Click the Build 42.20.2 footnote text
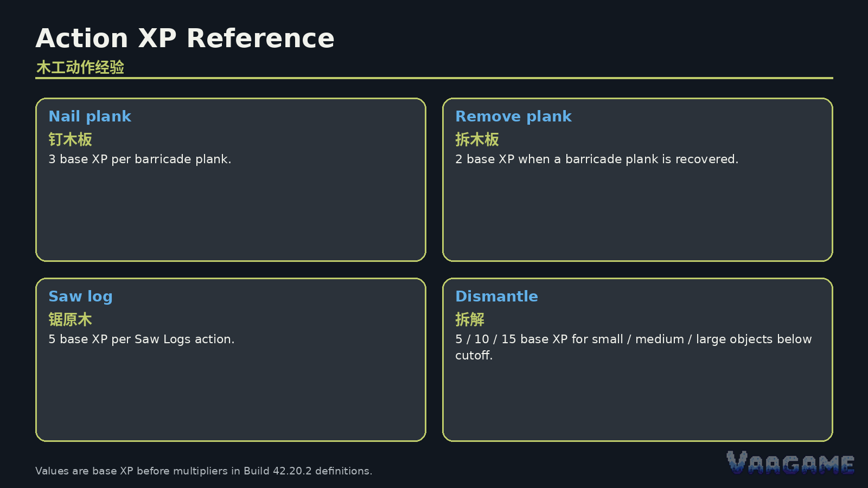Image resolution: width=868 pixels, height=488 pixels. point(204,471)
